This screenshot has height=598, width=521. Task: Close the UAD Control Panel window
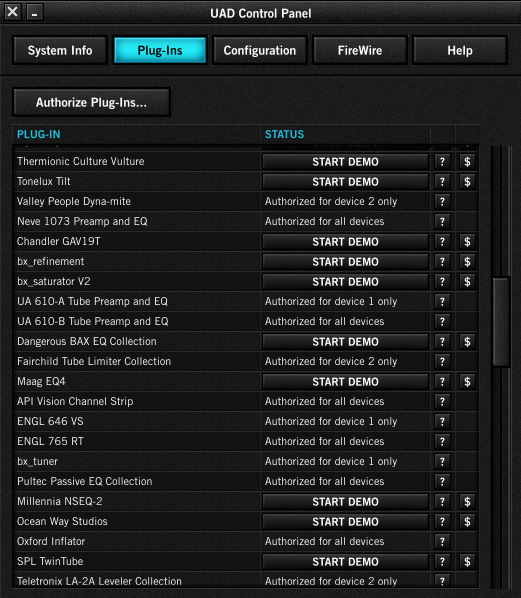13,12
